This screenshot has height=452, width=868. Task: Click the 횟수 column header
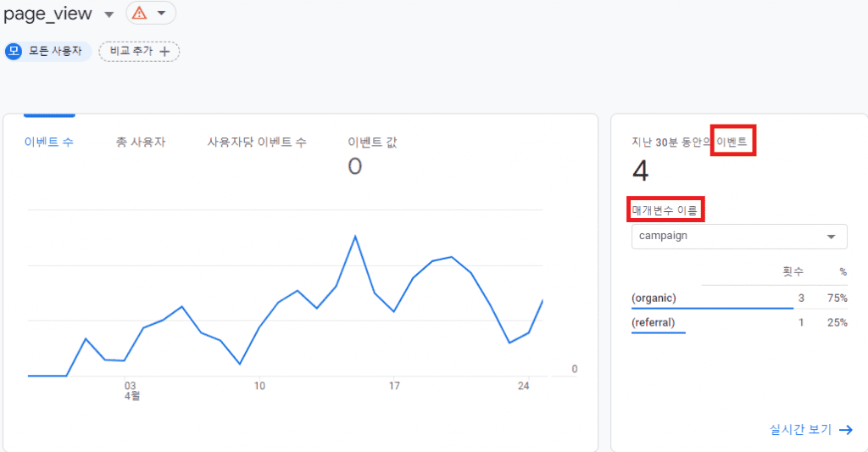click(793, 271)
